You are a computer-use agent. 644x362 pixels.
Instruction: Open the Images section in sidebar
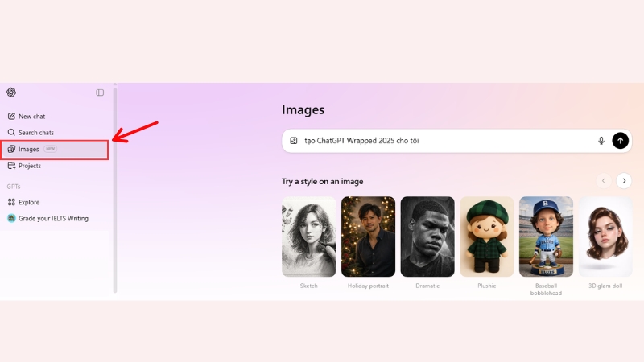tap(29, 149)
